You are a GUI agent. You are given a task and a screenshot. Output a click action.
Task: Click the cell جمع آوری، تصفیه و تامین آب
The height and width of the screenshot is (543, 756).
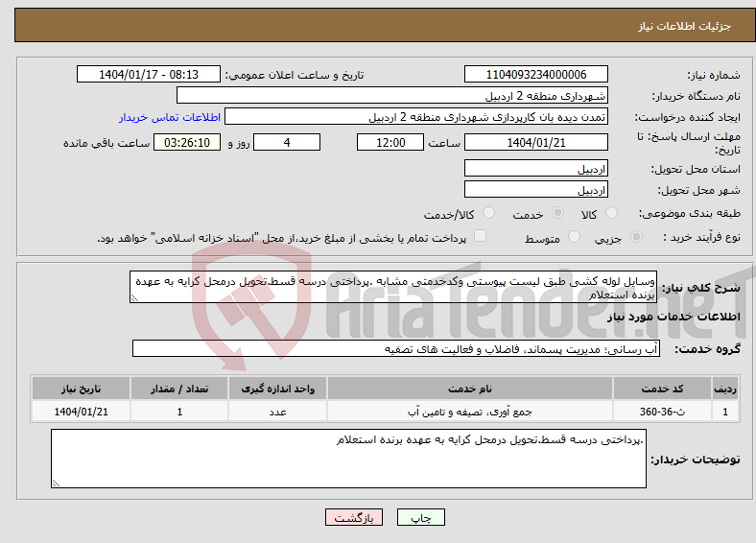pyautogui.click(x=470, y=412)
